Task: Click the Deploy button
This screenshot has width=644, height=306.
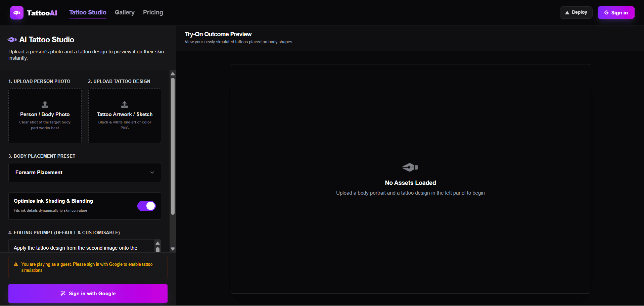Action: click(x=576, y=12)
